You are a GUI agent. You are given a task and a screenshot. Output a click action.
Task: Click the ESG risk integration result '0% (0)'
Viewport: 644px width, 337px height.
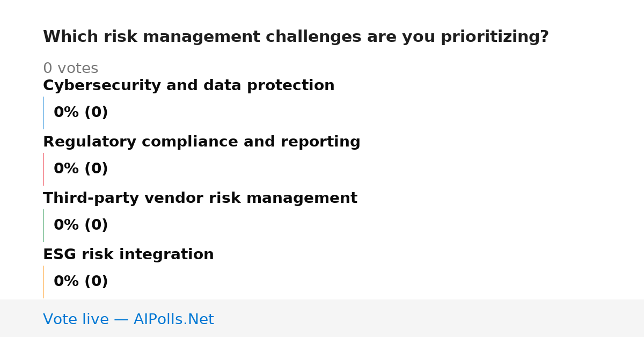tap(80, 282)
